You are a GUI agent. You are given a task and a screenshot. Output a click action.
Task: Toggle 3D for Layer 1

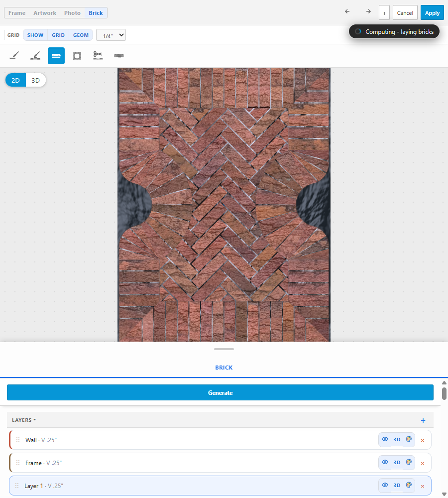pyautogui.click(x=397, y=485)
